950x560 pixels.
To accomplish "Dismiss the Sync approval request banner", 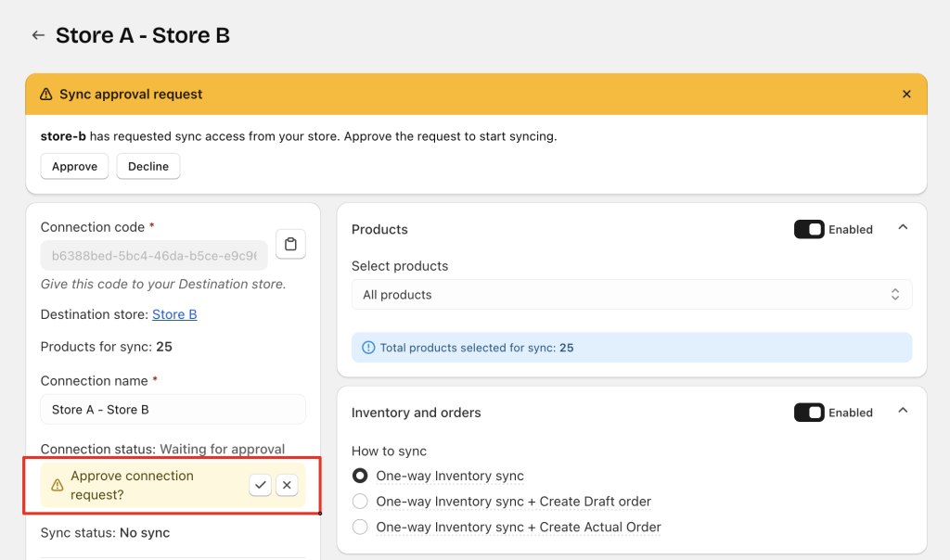I will pos(906,95).
